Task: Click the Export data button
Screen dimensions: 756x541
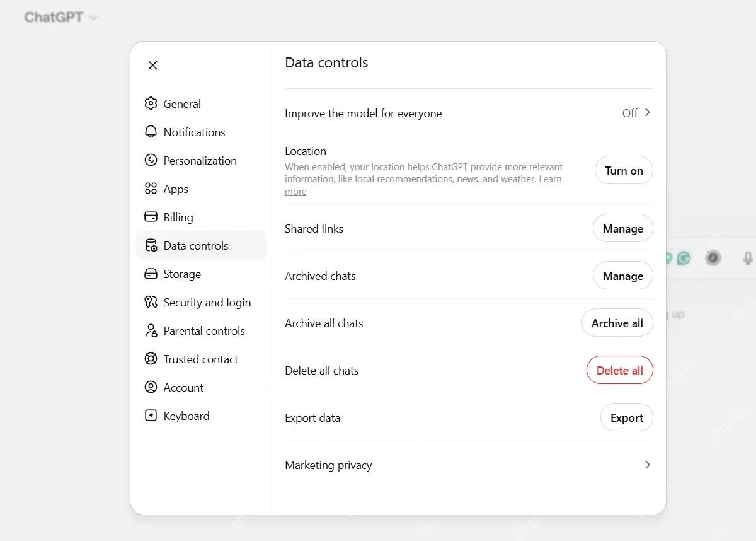Action: pos(627,417)
